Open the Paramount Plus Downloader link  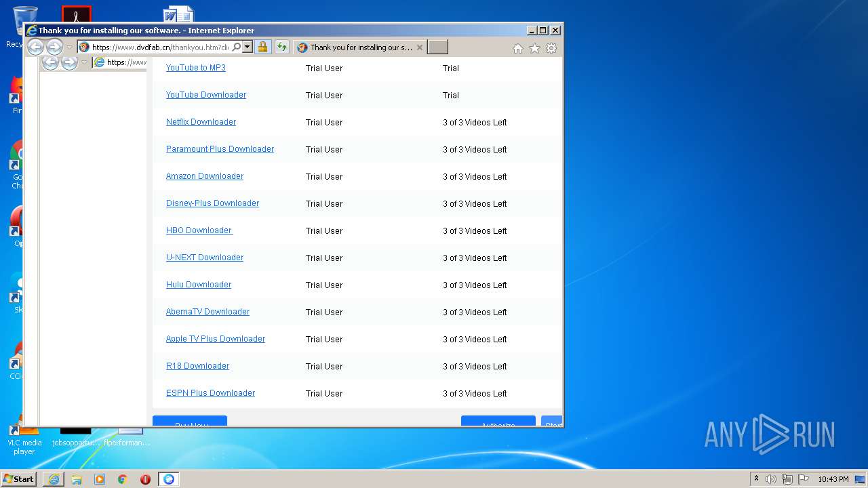[220, 149]
